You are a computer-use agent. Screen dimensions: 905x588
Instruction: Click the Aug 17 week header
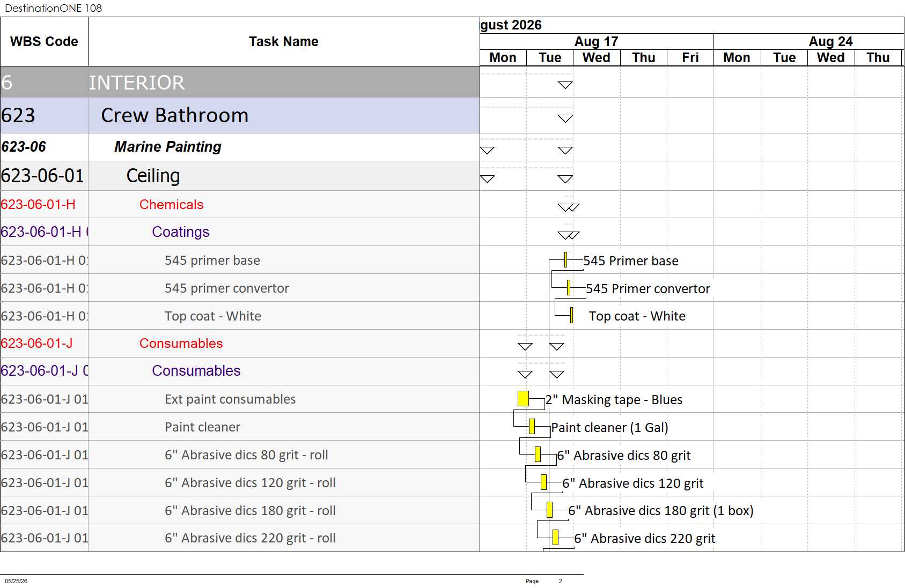click(x=597, y=41)
